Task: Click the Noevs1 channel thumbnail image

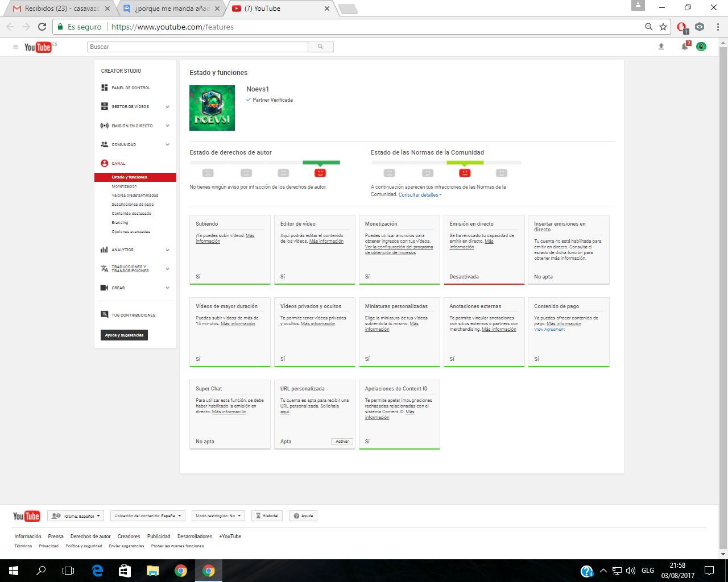Action: tap(212, 108)
